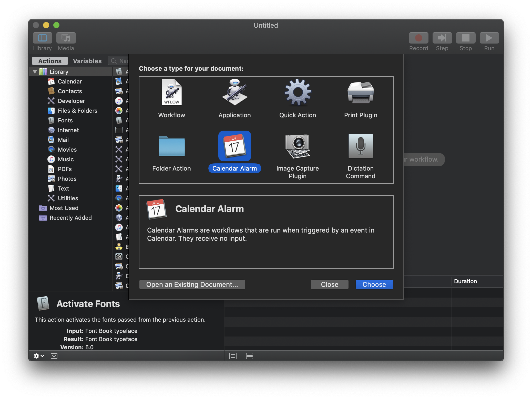Switch to the Variables tab
The image size is (532, 399).
87,61
